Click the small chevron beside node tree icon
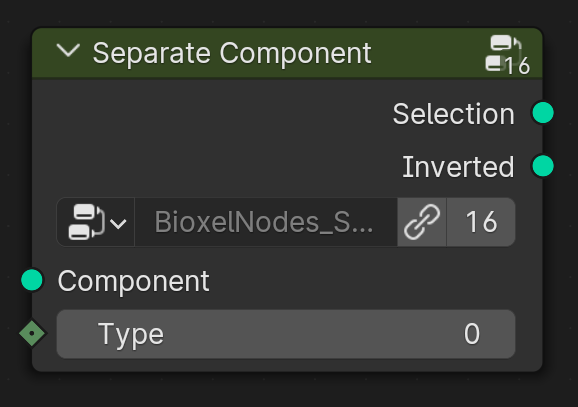Image resolution: width=578 pixels, height=407 pixels. [118, 223]
